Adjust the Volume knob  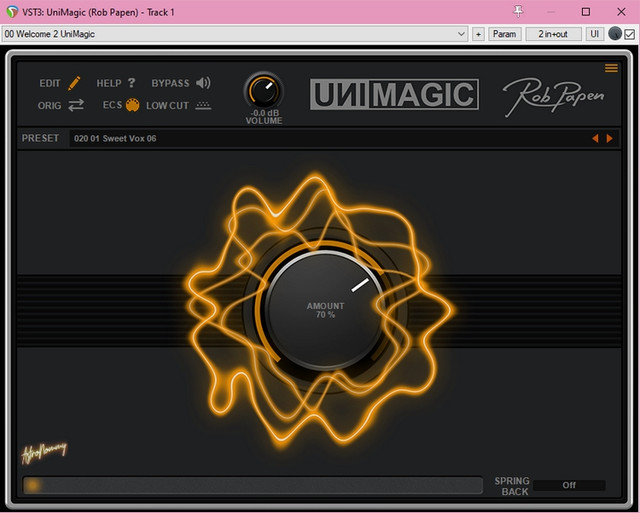coord(264,91)
